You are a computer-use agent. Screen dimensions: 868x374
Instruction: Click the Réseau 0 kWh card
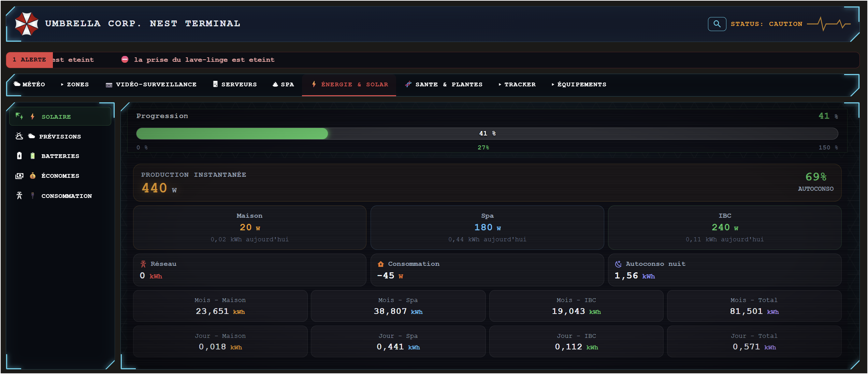pos(249,270)
